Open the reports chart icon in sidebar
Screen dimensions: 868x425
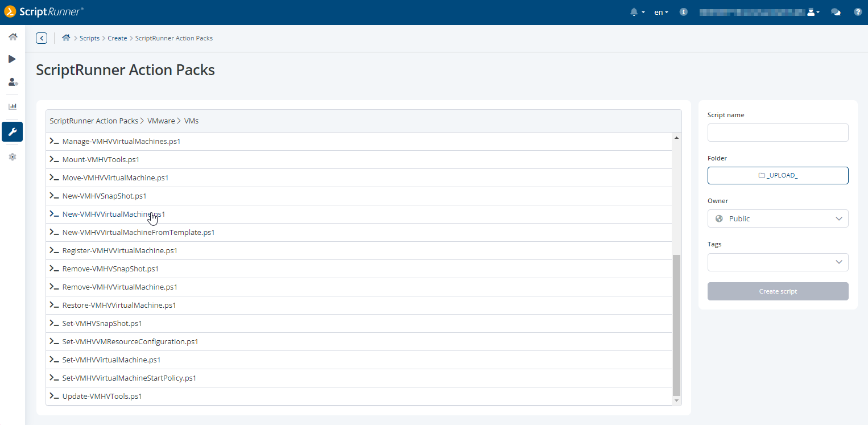click(x=13, y=106)
